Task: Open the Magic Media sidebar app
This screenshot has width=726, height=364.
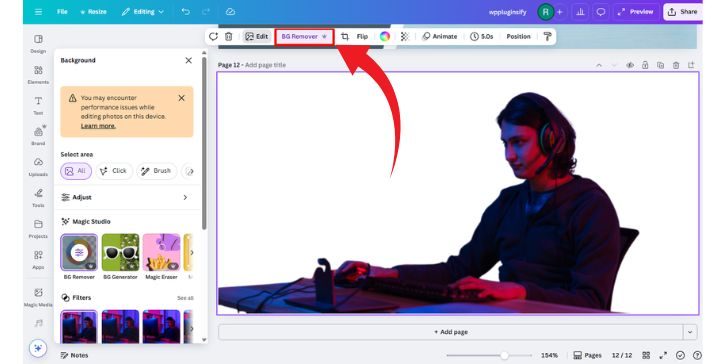Action: click(38, 297)
